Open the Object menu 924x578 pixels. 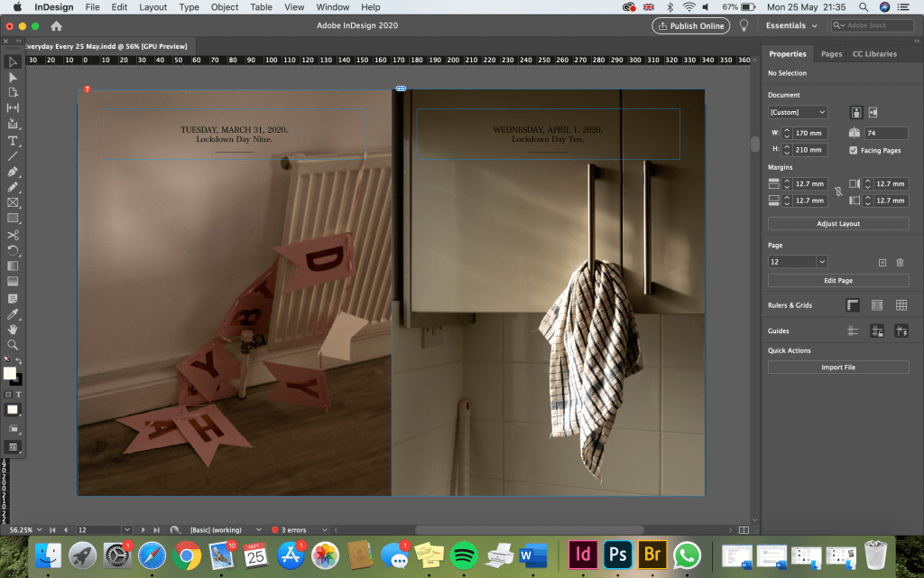coord(224,7)
